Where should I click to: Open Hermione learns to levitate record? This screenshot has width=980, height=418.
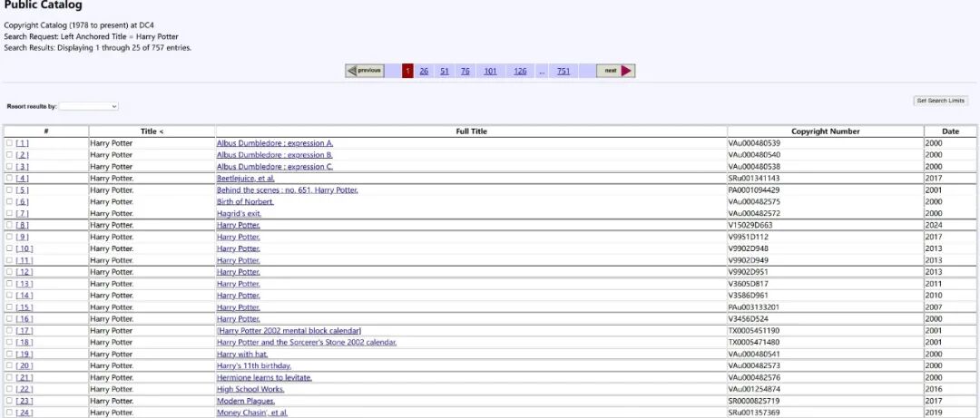[x=264, y=377]
